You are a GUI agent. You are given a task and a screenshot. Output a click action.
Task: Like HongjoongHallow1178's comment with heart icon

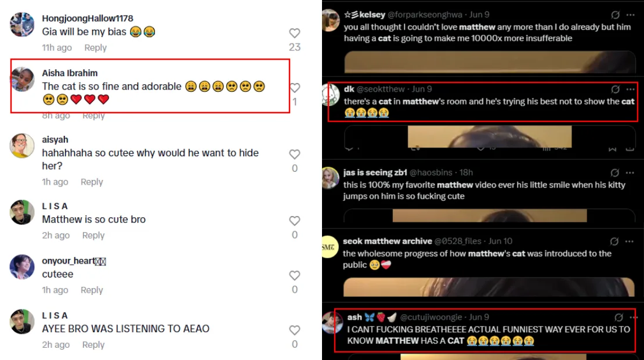tap(295, 33)
